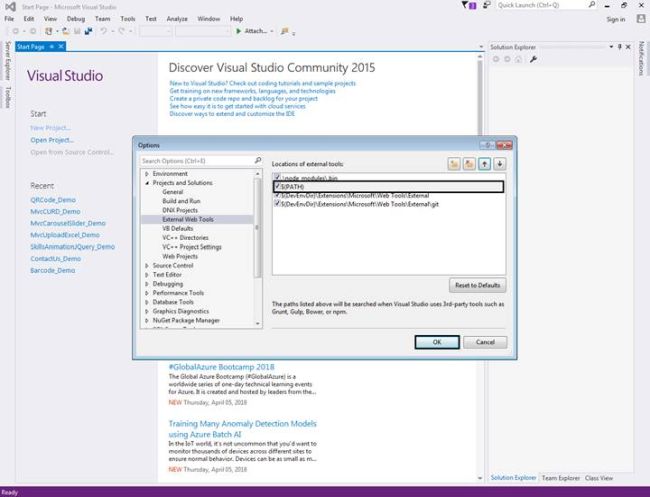Open recent project QRCode_Demo
This screenshot has height=497, width=650.
click(x=53, y=200)
